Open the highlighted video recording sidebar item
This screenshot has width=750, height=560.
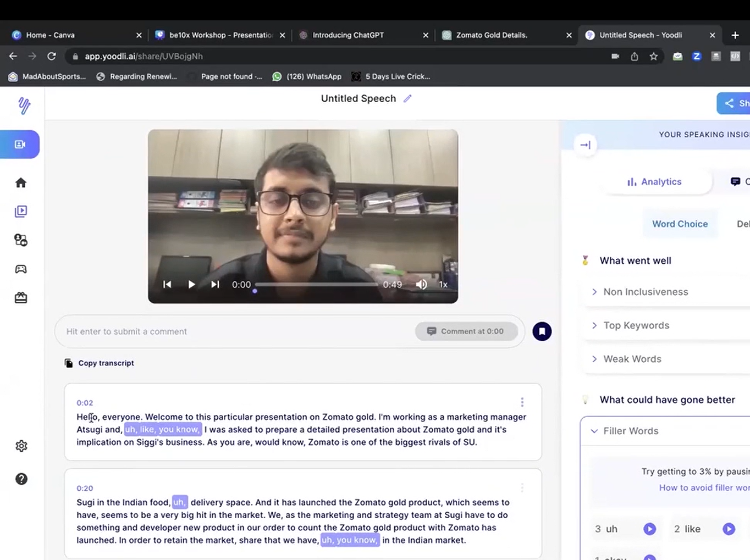tap(20, 145)
